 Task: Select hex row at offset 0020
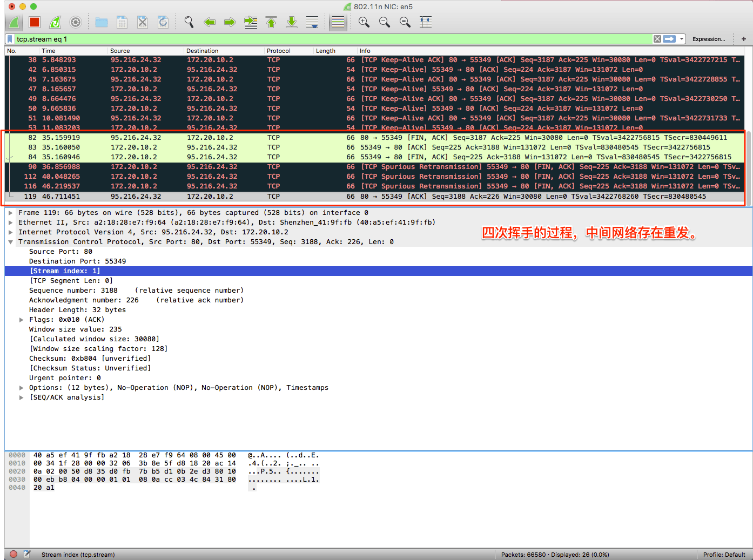pyautogui.click(x=165, y=471)
